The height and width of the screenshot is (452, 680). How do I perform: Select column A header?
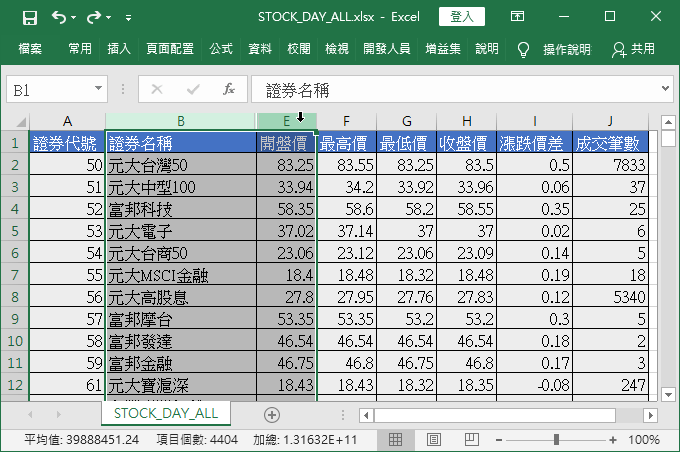pyautogui.click(x=67, y=121)
